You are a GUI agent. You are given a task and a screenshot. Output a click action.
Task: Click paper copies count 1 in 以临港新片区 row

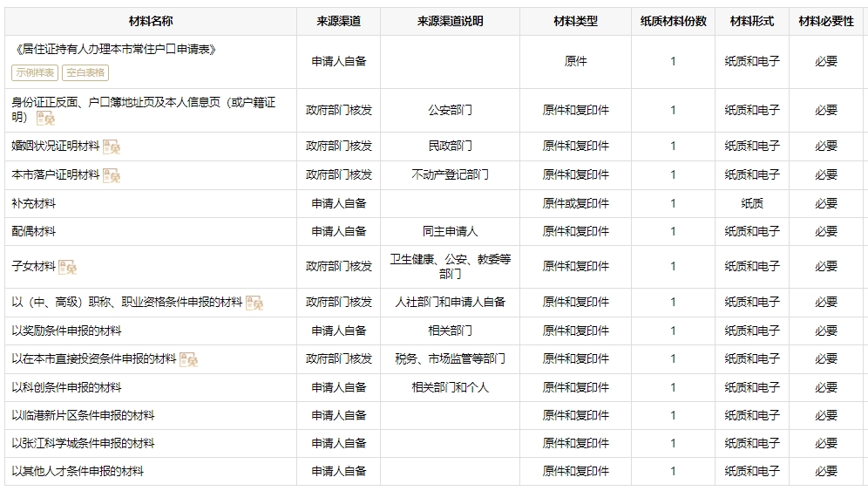pyautogui.click(x=673, y=415)
